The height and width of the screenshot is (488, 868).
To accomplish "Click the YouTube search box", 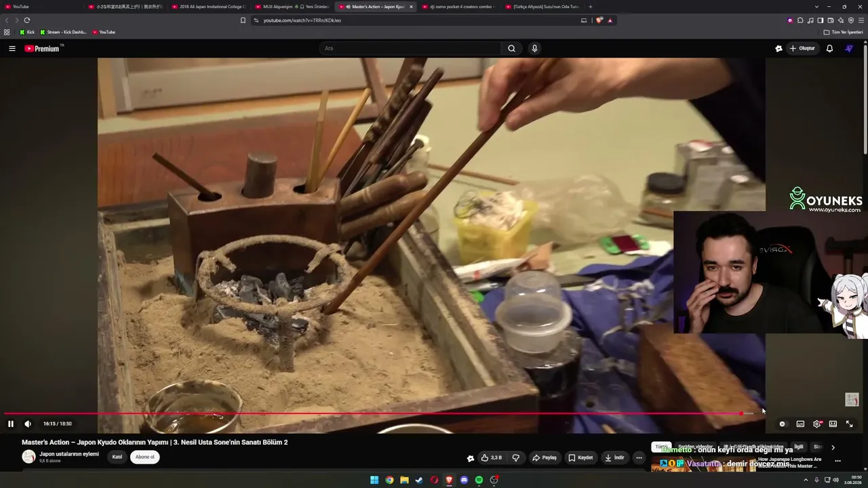I will (410, 48).
